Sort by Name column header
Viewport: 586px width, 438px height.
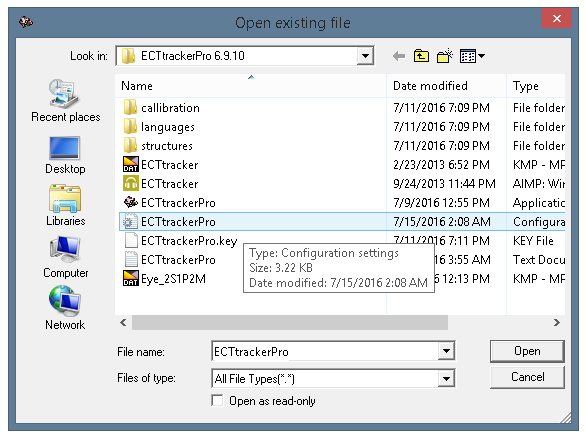251,86
